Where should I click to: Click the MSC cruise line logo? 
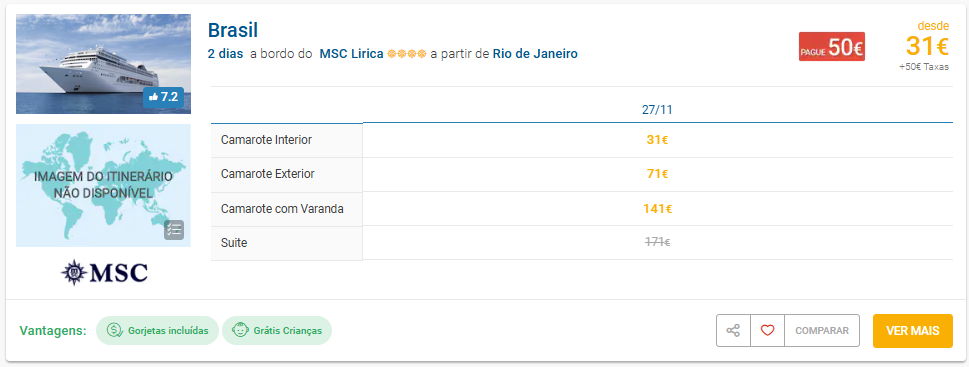(104, 272)
